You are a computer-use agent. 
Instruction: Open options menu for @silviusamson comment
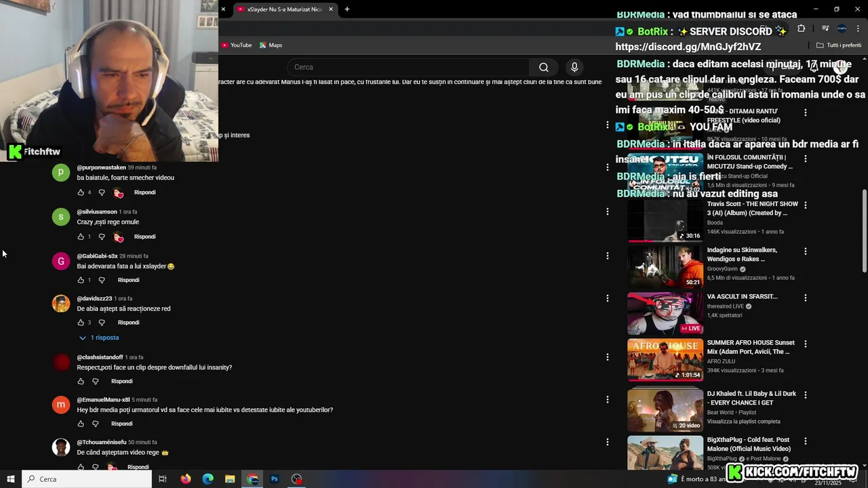point(608,211)
